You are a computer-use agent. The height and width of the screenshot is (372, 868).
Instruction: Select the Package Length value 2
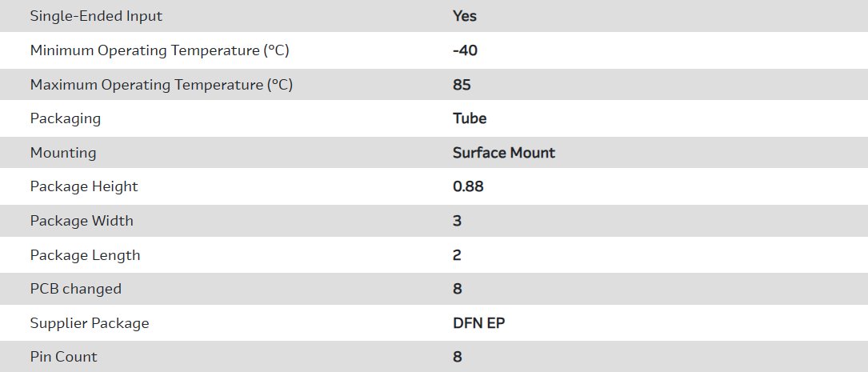pyautogui.click(x=458, y=255)
